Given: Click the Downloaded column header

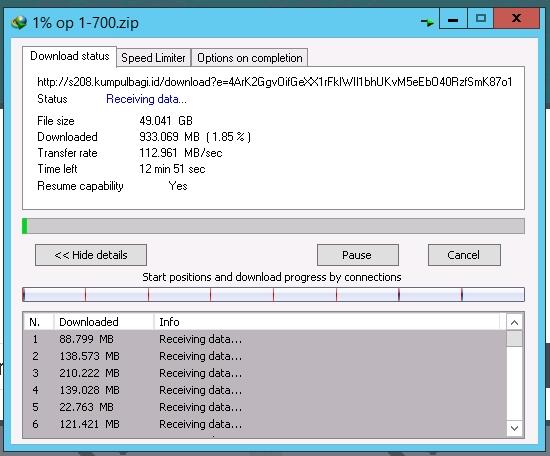Looking at the screenshot, I should (103, 322).
